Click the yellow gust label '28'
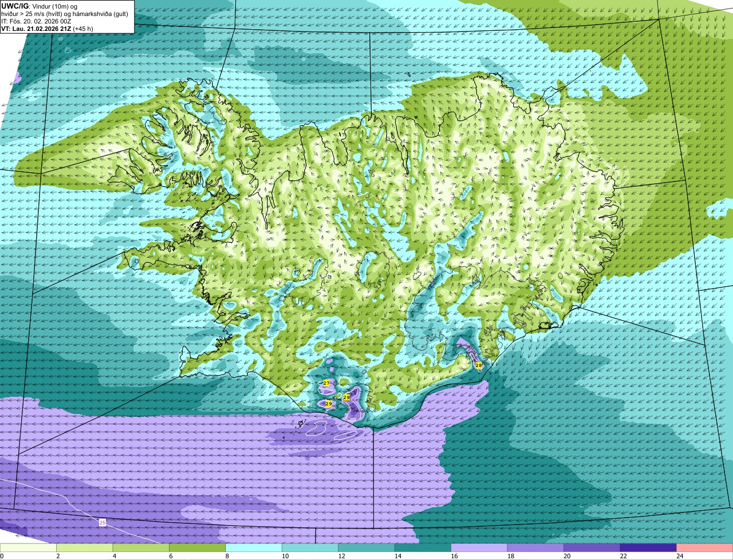Viewport: 733px width, 560px height. tap(479, 365)
